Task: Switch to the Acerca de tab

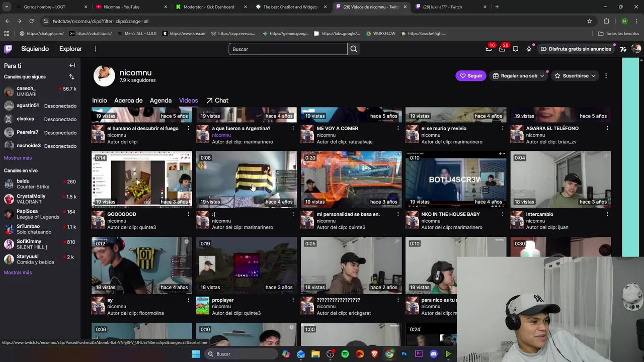Action: pyautogui.click(x=128, y=101)
